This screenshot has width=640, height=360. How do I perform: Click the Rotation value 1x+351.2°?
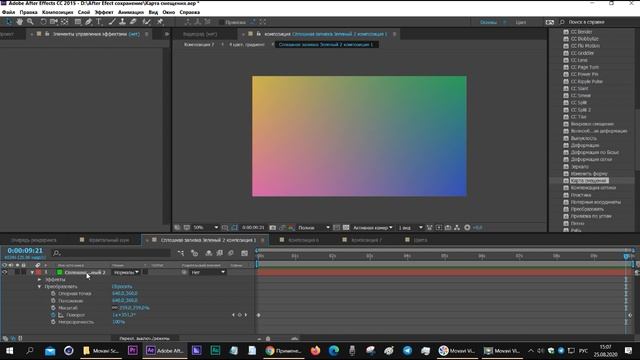pyautogui.click(x=124, y=315)
